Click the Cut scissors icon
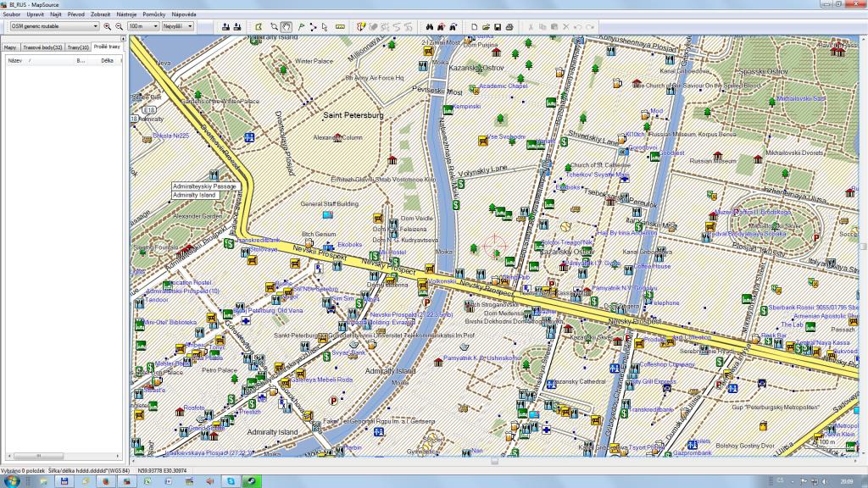The image size is (868, 488). click(x=531, y=26)
